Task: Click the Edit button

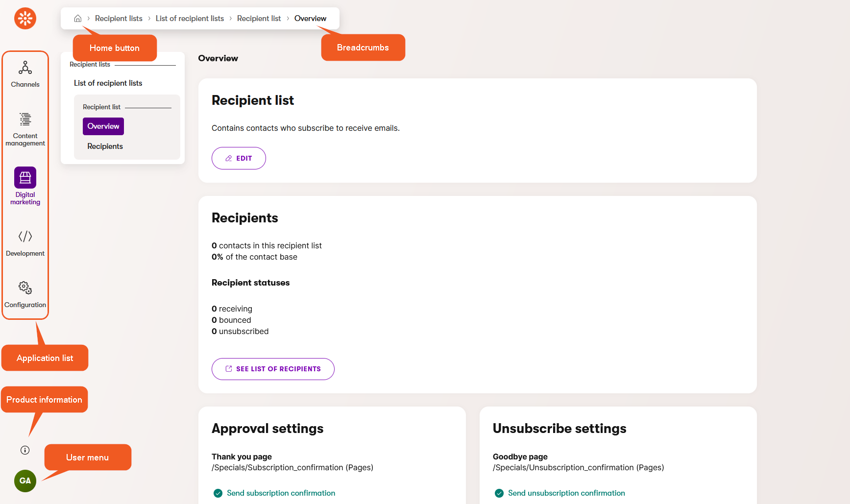Action: coord(239,158)
